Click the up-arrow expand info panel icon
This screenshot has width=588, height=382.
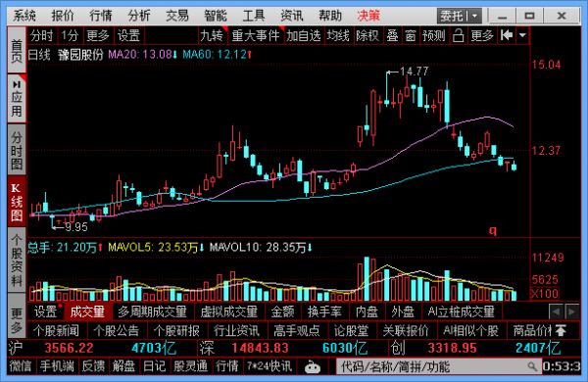point(561,331)
